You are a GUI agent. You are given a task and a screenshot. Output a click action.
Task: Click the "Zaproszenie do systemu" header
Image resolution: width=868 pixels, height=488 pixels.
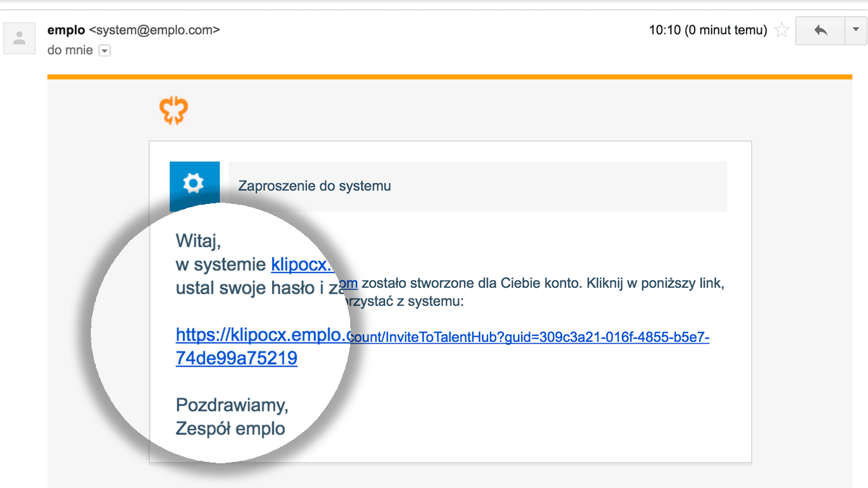(x=315, y=186)
